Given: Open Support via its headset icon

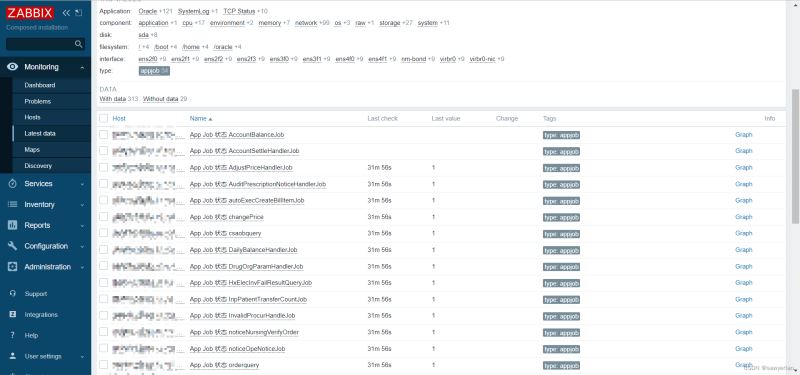Looking at the screenshot, I should point(13,294).
